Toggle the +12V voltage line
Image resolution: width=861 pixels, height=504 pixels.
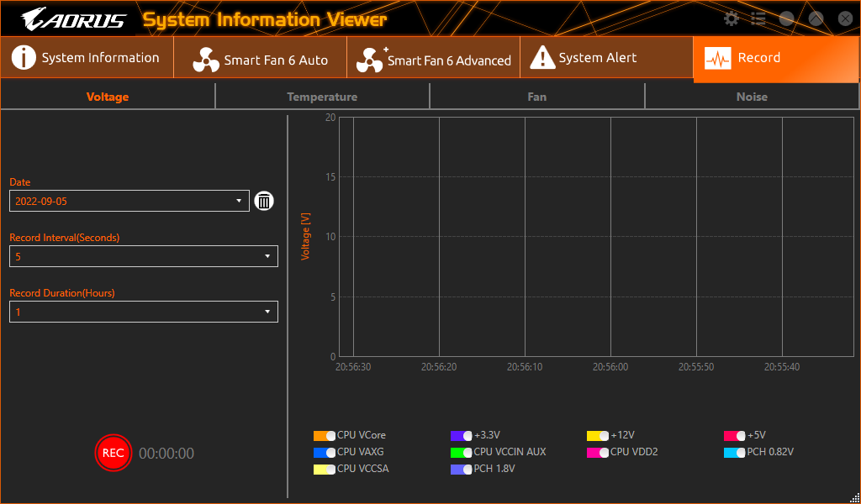[x=598, y=435]
